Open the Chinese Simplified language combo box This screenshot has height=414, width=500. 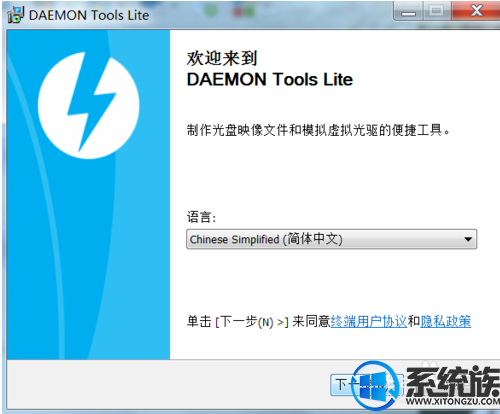[331, 239]
